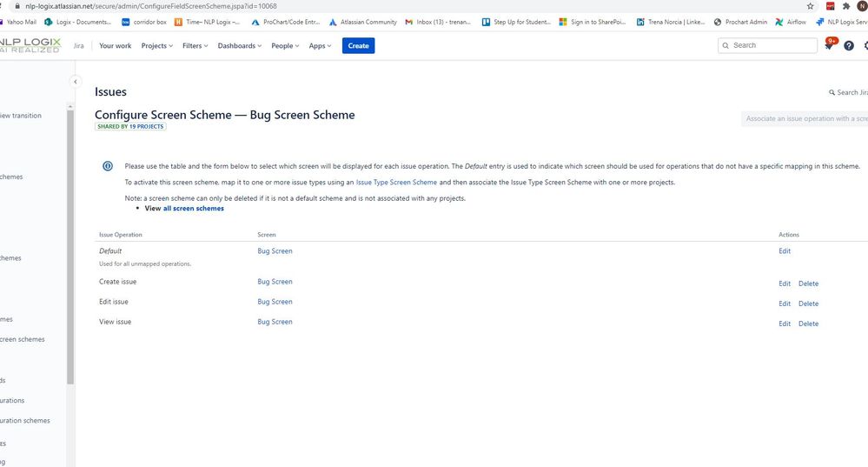Click Edit for the Default operation
This screenshot has width=868, height=467.
tap(785, 251)
